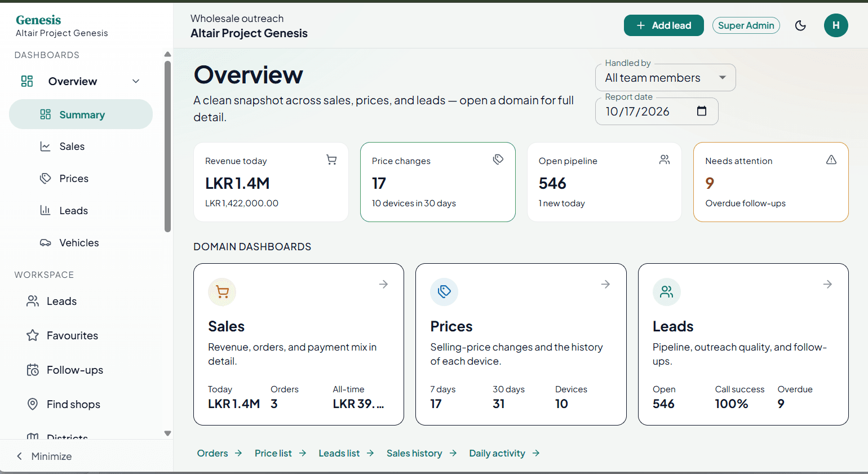868x474 pixels.
Task: Click the Prices tag icon in sidebar
Action: pos(46,179)
